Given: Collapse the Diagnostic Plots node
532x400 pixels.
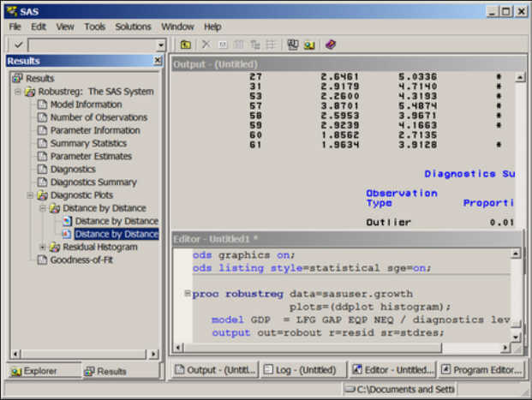Looking at the screenshot, I should (x=30, y=195).
